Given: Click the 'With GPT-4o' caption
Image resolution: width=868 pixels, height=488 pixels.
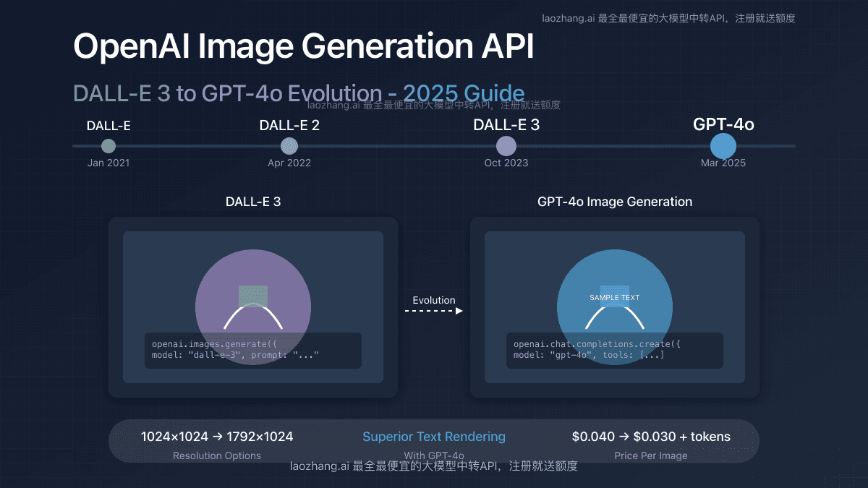Looking at the screenshot, I should (x=434, y=455).
